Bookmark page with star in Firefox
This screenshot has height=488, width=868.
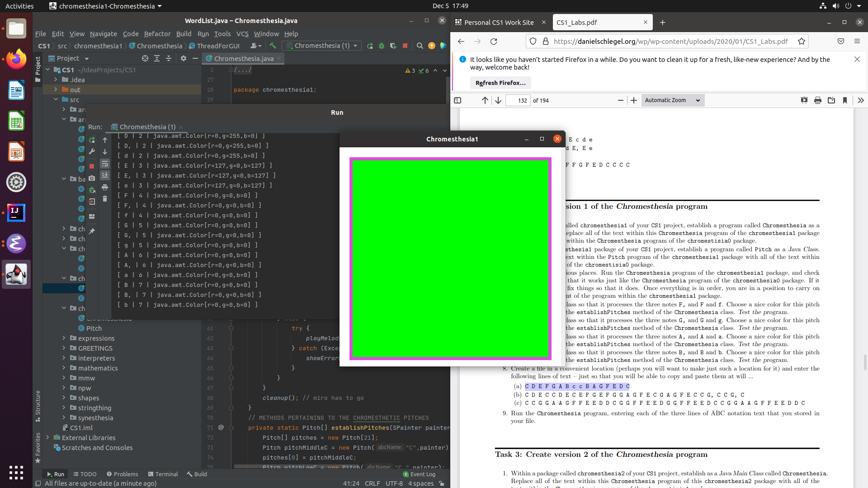pyautogui.click(x=802, y=41)
